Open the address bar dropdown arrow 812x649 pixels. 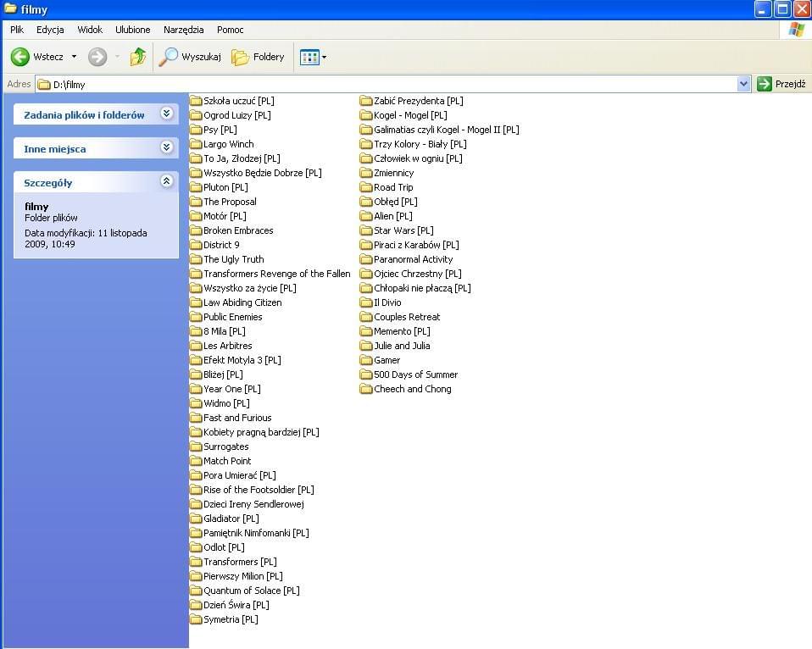point(743,84)
